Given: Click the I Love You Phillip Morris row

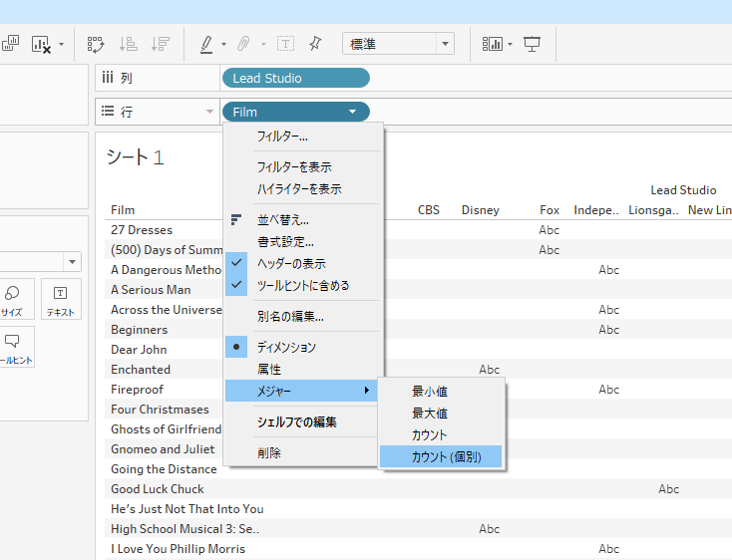Looking at the screenshot, I should click(178, 549).
